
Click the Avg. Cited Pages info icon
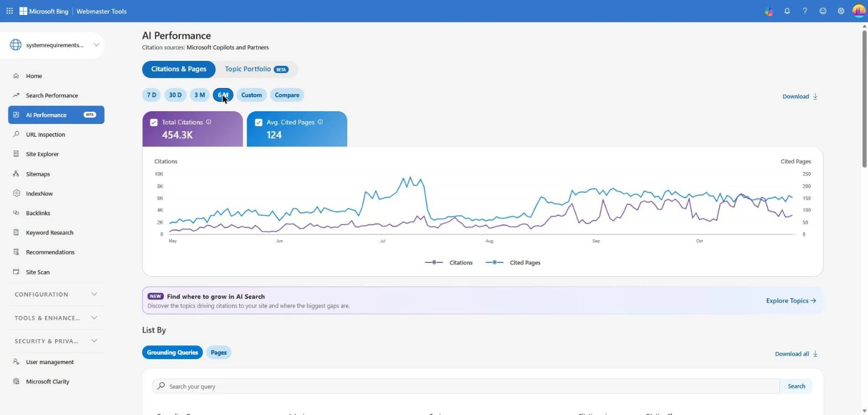[321, 122]
